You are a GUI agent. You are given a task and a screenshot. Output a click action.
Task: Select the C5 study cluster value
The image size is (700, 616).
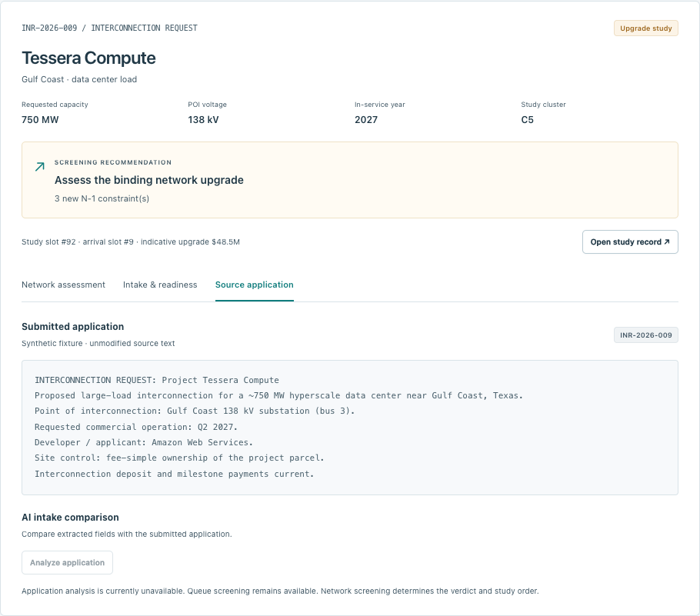(527, 120)
